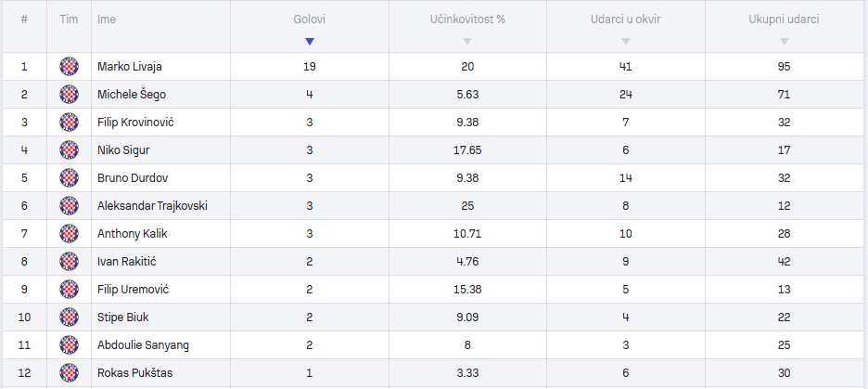Image resolution: width=868 pixels, height=389 pixels.
Task: Click team badge for Aleksandar Trajkovski
Action: point(70,205)
